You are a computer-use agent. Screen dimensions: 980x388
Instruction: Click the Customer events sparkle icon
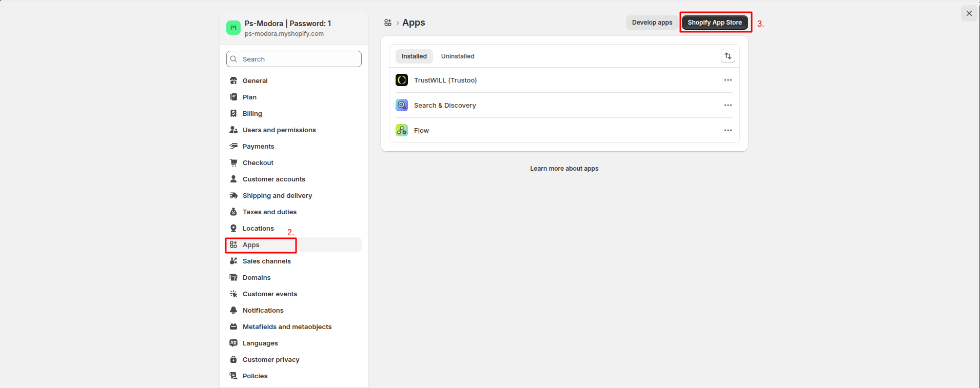[233, 294]
